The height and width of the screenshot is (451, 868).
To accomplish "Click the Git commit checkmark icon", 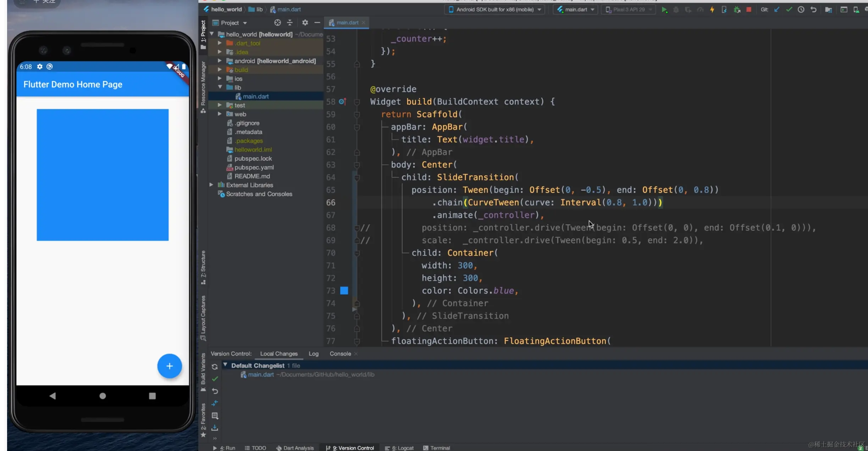I will (789, 10).
